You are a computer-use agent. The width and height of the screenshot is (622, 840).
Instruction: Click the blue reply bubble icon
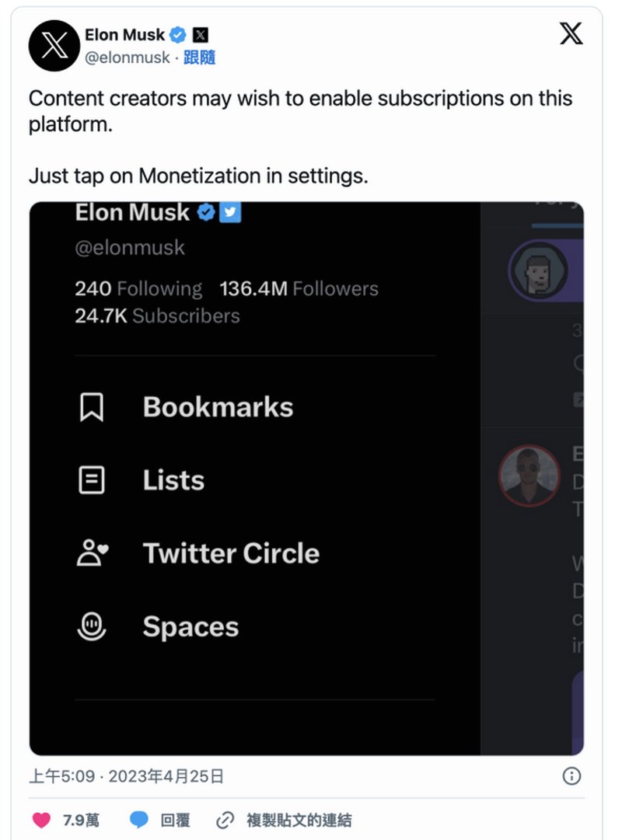(x=139, y=820)
